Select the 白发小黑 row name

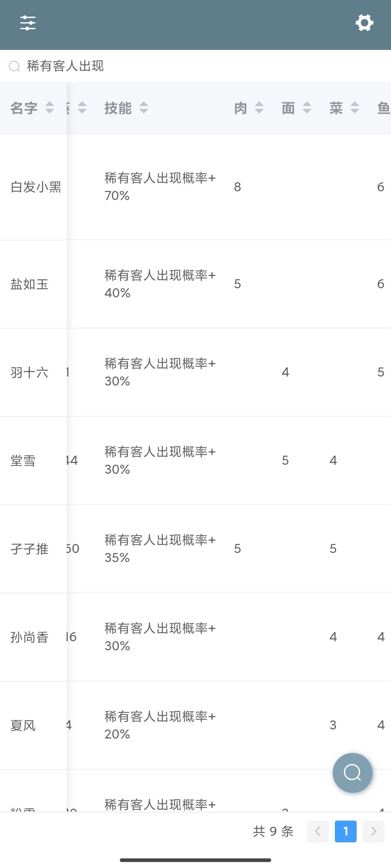[x=36, y=187]
